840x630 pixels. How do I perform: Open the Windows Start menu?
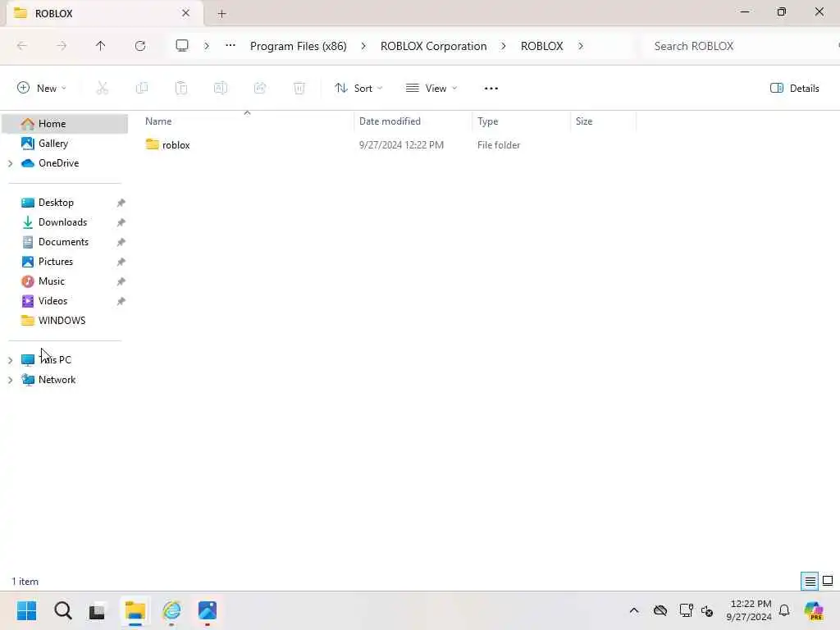coord(27,610)
